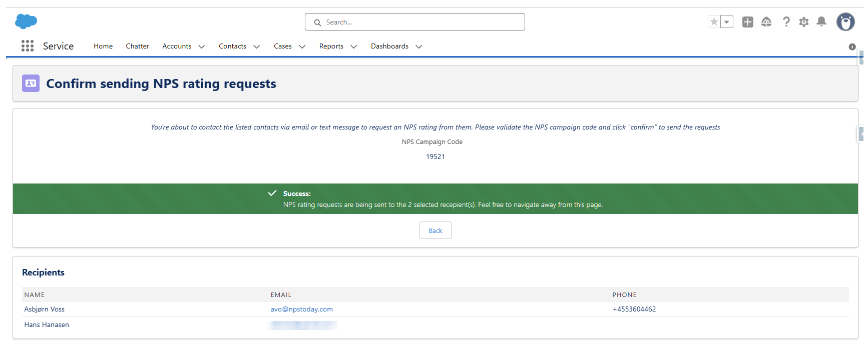
Task: Click the Salesforce cloud logo
Action: point(26,21)
